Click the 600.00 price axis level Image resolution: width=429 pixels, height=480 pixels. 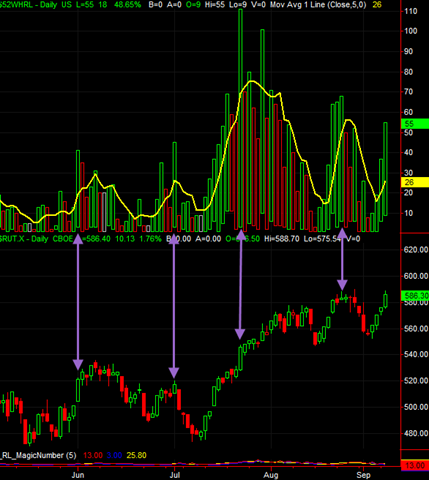(416, 276)
